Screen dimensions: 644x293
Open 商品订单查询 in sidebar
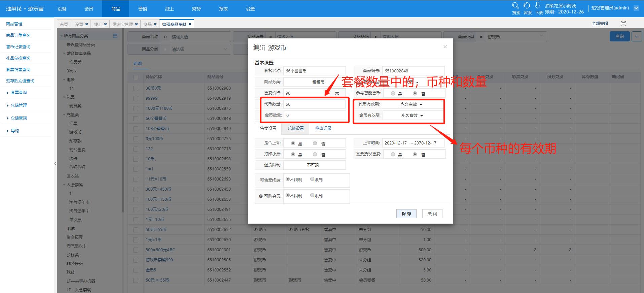click(18, 35)
